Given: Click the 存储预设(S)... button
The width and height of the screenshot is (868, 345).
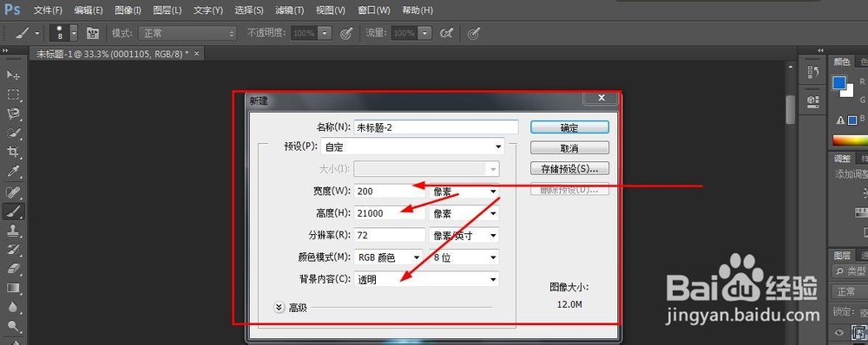Looking at the screenshot, I should [569, 168].
